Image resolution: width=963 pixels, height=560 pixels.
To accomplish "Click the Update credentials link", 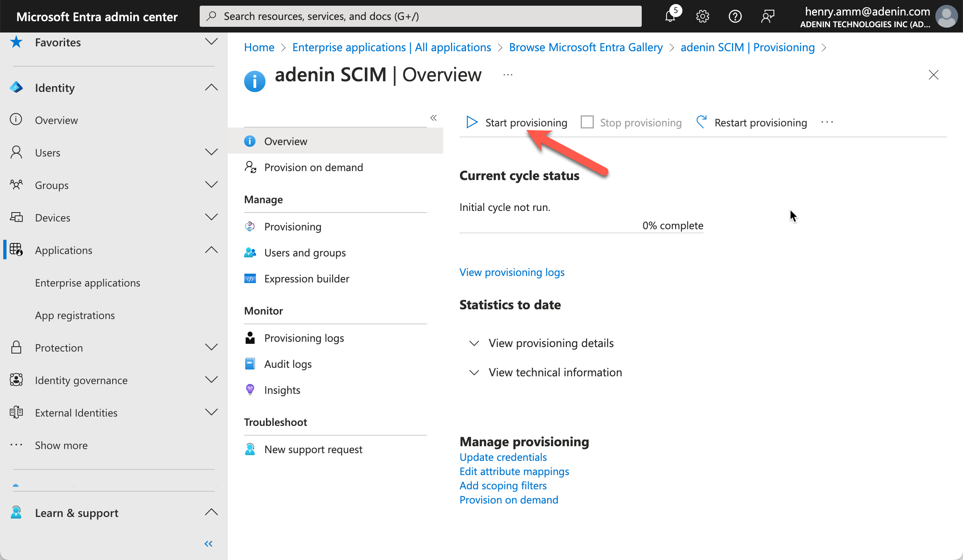I will coord(503,457).
